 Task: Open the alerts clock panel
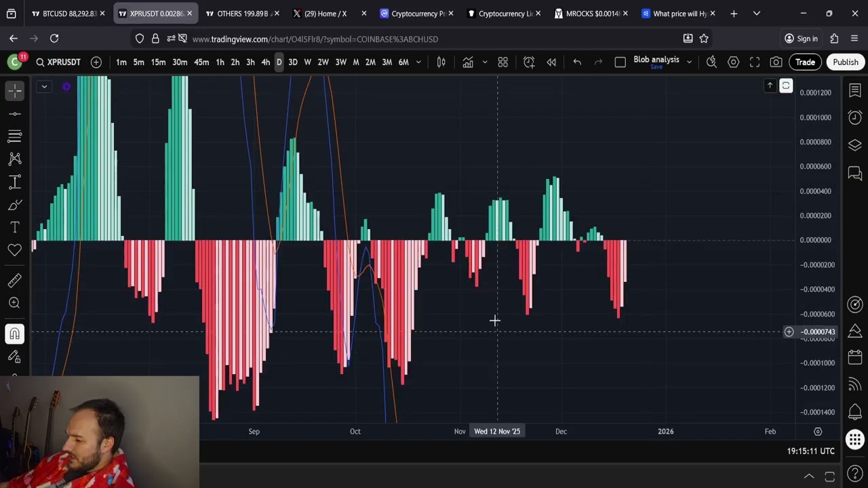coord(854,117)
